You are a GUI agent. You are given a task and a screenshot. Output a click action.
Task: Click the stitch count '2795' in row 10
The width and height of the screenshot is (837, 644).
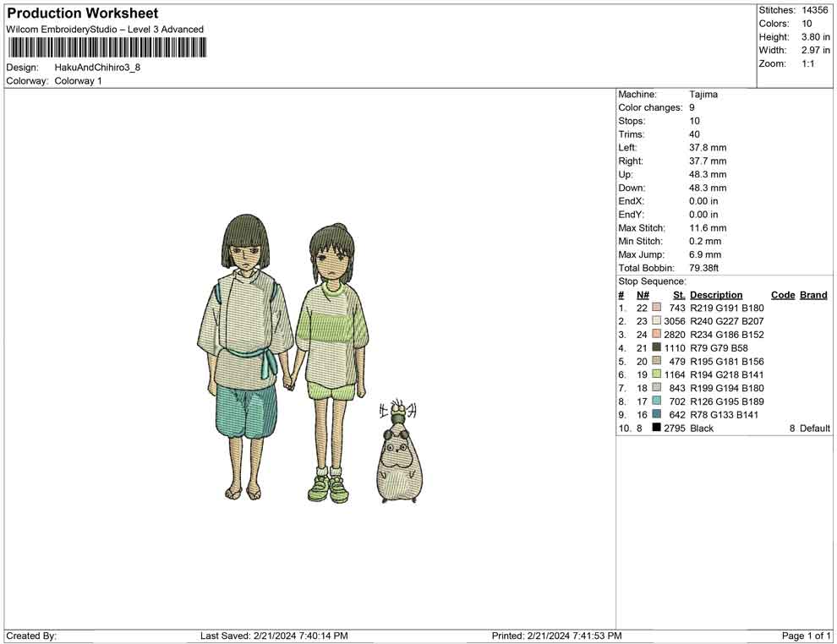coord(674,428)
